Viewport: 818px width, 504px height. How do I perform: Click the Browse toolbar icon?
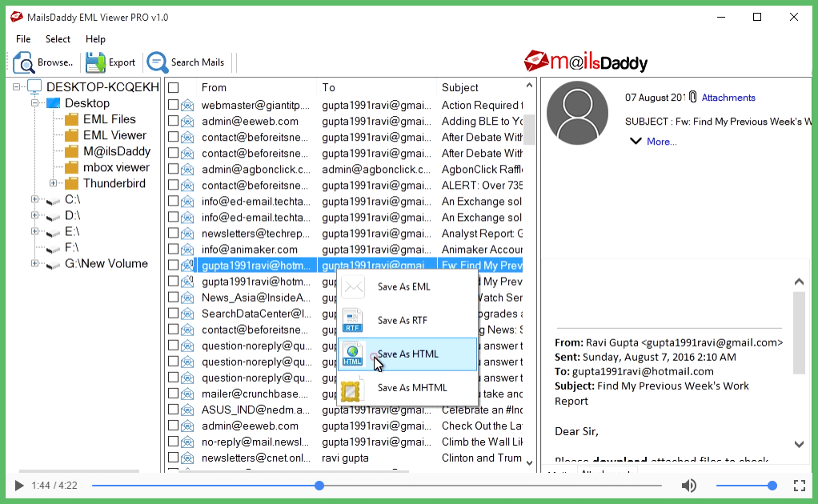pyautogui.click(x=23, y=62)
